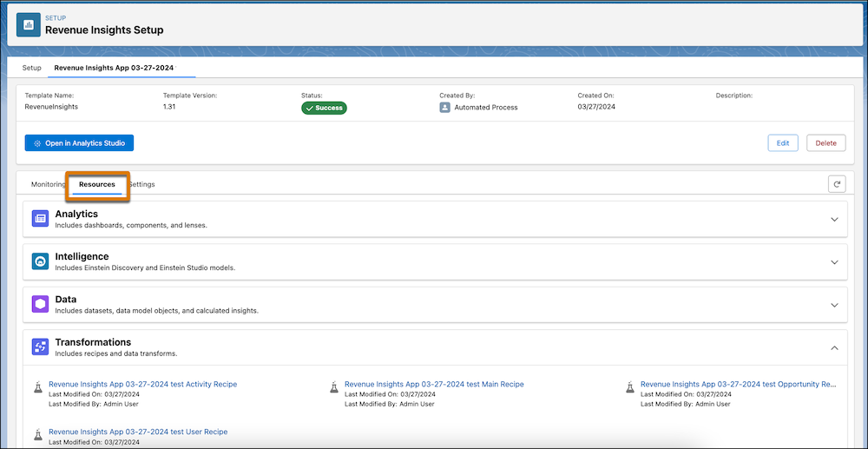Open the test Opportunity Recipe link
The image size is (868, 449).
[x=739, y=384]
